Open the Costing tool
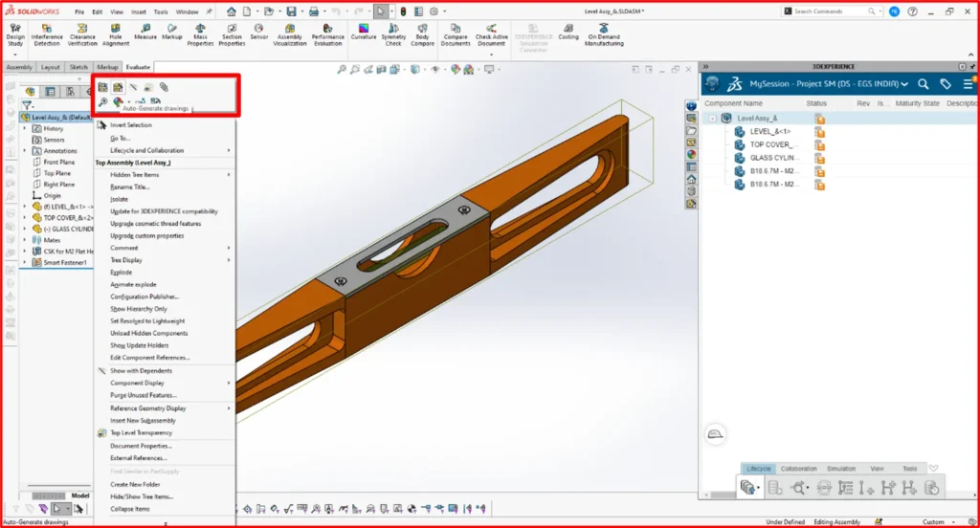 click(568, 33)
